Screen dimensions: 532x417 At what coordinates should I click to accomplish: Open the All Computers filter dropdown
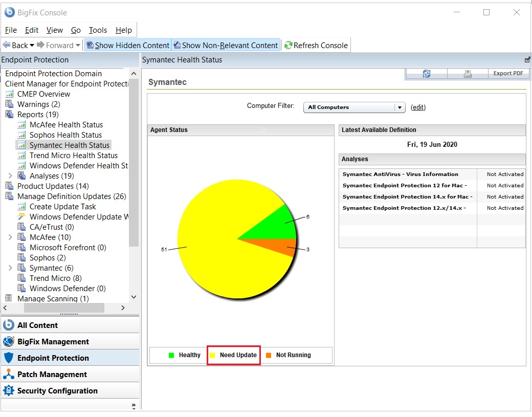(x=399, y=107)
